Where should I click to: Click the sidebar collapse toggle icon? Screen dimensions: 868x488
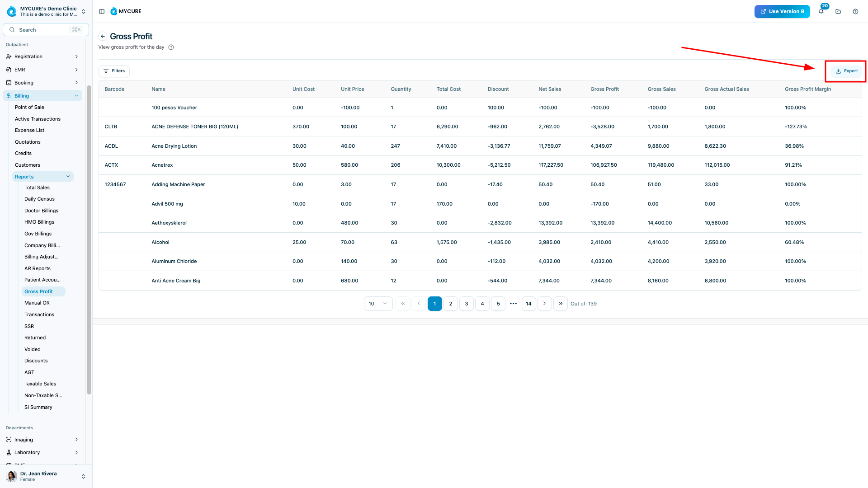pyautogui.click(x=102, y=11)
